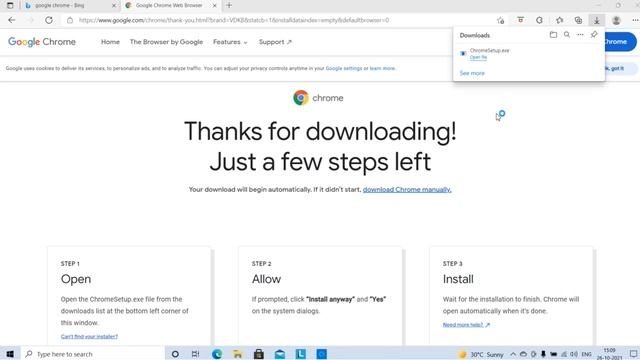
Task: Click ChromeSetup.exe file name
Action: [x=489, y=51]
